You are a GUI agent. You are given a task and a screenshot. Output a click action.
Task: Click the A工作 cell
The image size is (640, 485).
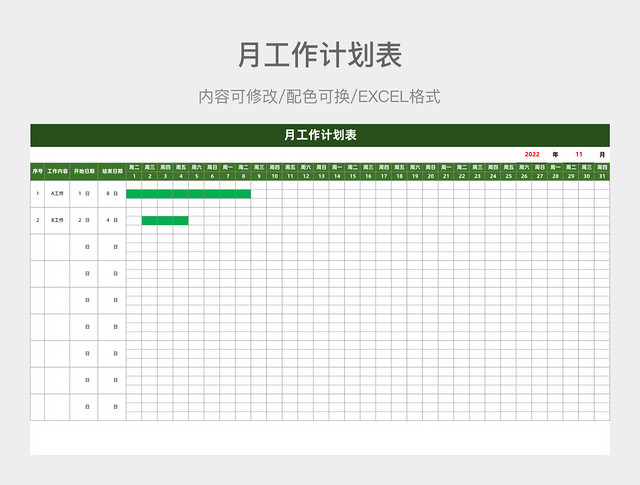coord(57,194)
